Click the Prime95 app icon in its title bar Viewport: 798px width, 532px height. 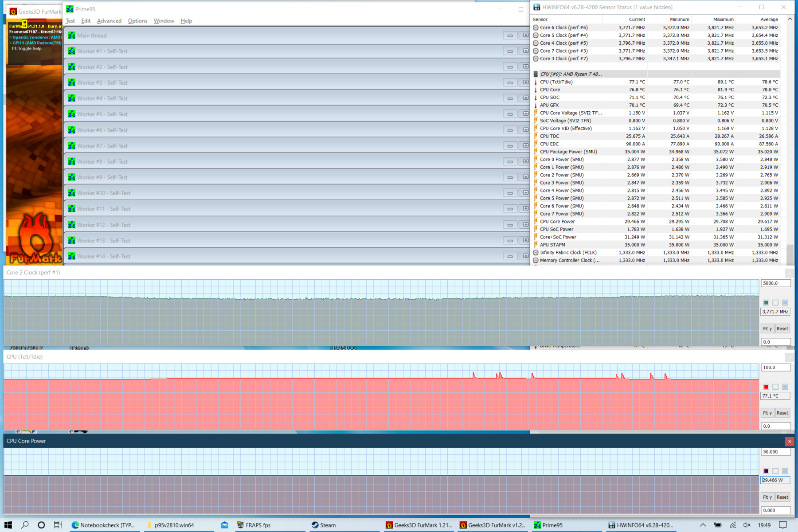[70, 9]
